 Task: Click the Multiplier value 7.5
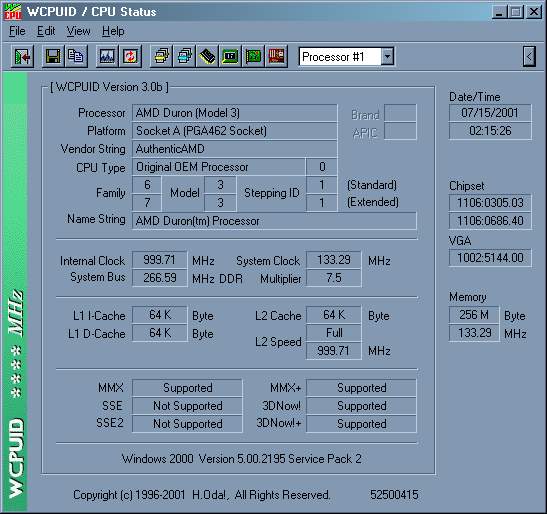click(334, 278)
